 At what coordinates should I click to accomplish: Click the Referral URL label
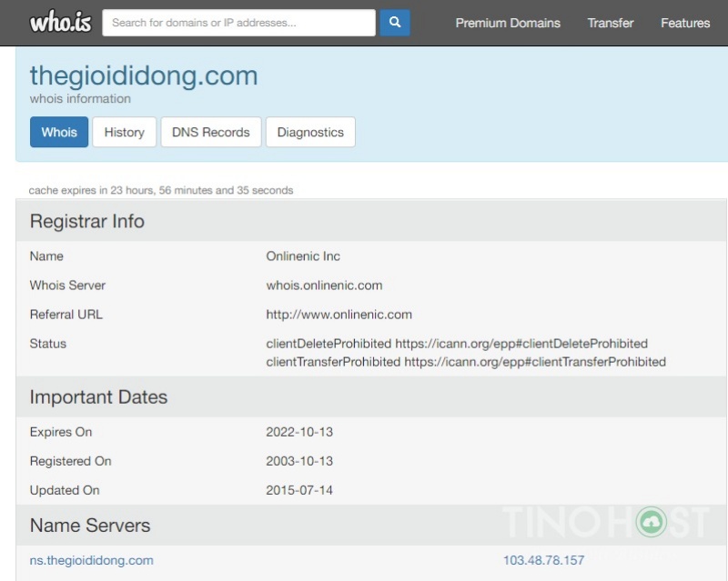(66, 315)
